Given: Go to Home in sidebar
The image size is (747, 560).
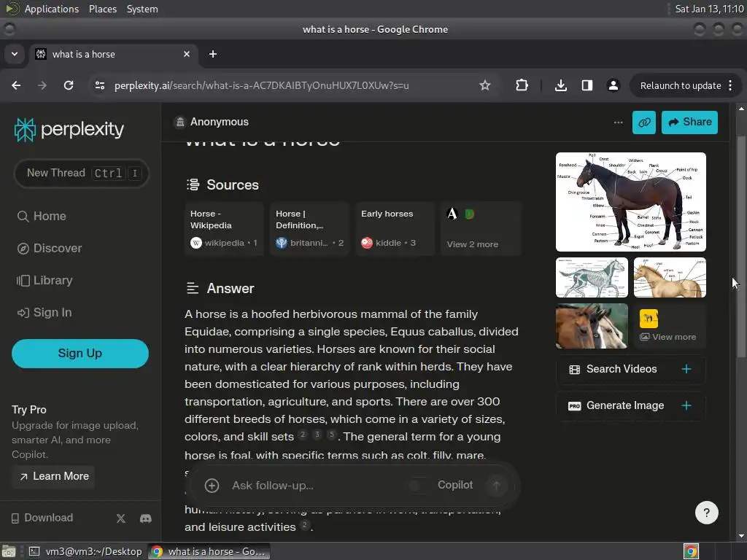Looking at the screenshot, I should tap(42, 216).
